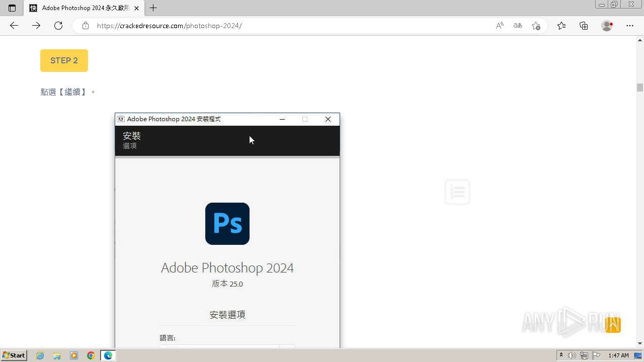Open the browser profile avatar
Viewport: 644px width, 362px height.
click(607, 26)
